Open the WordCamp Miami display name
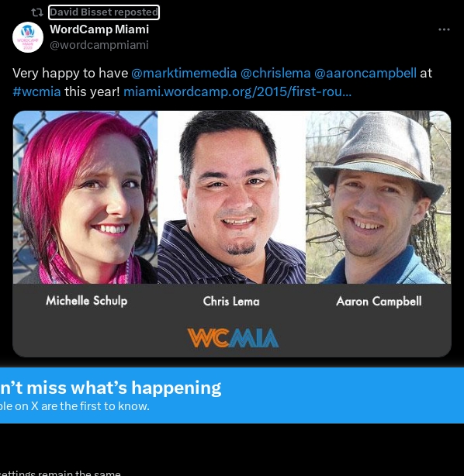This screenshot has width=464, height=476. 99,29
